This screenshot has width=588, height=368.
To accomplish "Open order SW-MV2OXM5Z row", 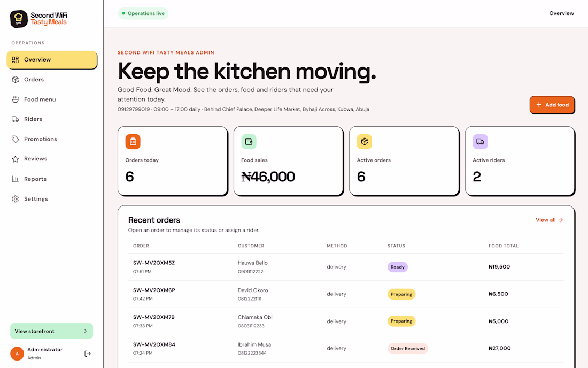I will pos(346,267).
